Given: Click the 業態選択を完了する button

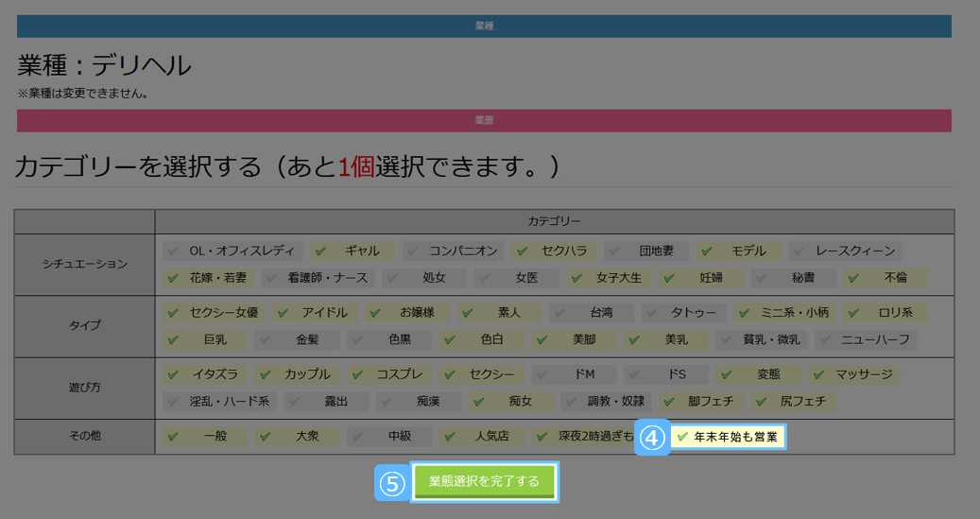Looking at the screenshot, I should (x=484, y=481).
